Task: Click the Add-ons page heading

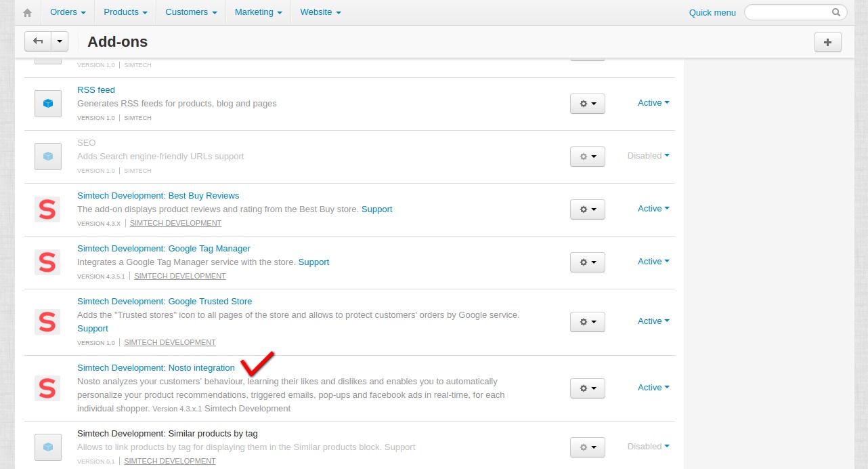Action: click(x=118, y=42)
